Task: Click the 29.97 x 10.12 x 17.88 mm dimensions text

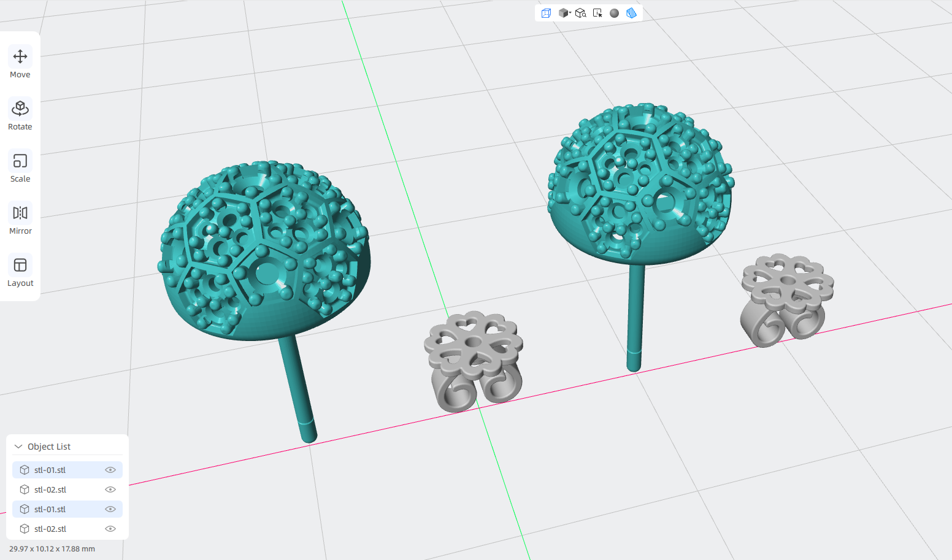Action: [52, 549]
